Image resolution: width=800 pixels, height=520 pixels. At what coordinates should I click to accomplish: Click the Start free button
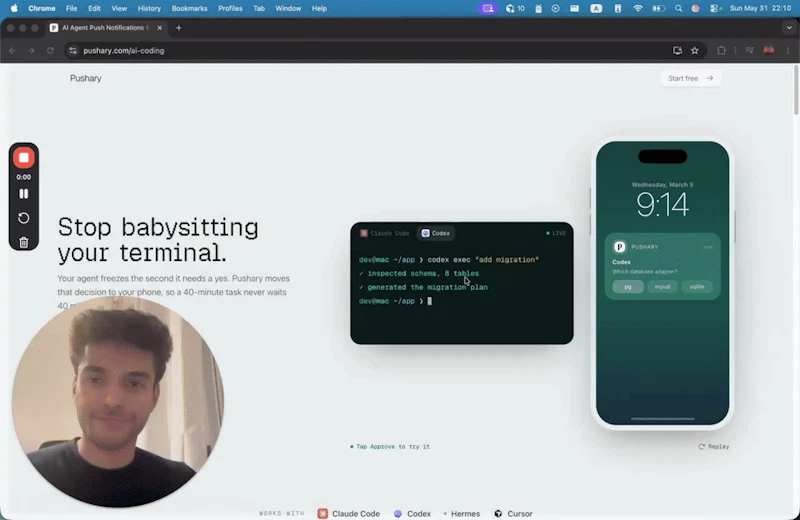(x=690, y=78)
